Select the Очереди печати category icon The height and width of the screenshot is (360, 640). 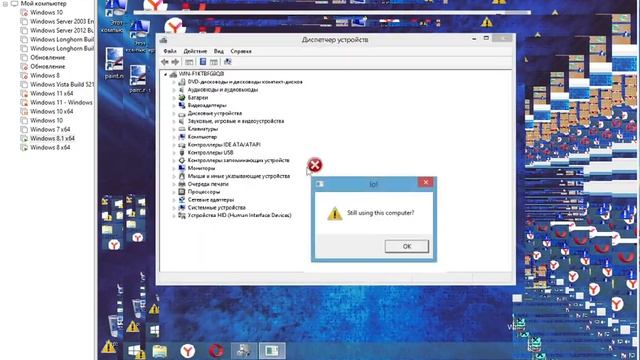coord(182,184)
